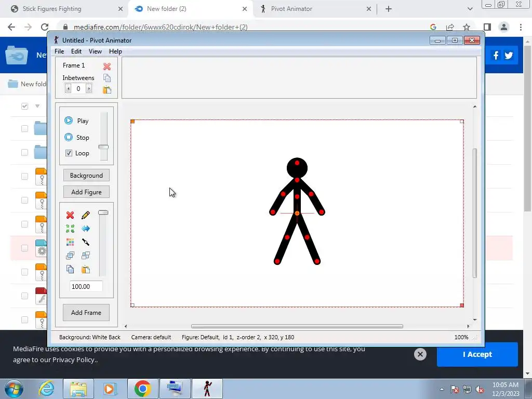Open the Windows Start menu
532x399 pixels.
pos(14,389)
